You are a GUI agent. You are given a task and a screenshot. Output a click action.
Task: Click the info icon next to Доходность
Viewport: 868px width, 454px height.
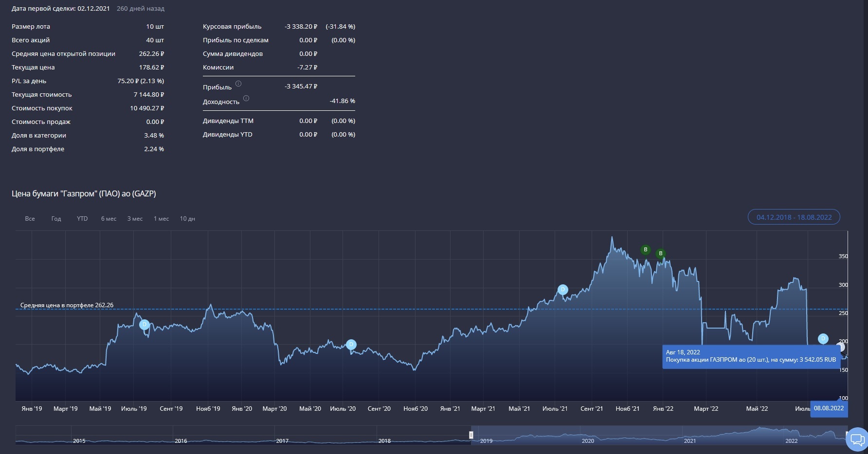[x=246, y=98]
